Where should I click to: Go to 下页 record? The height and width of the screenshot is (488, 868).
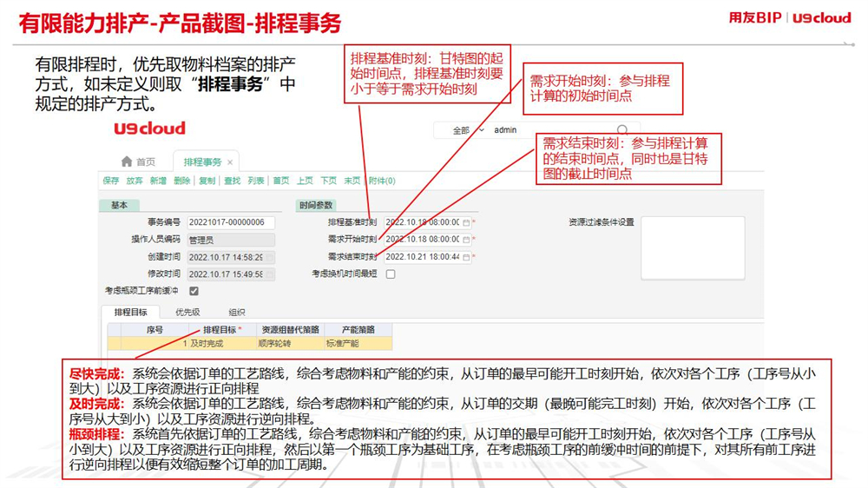click(328, 181)
